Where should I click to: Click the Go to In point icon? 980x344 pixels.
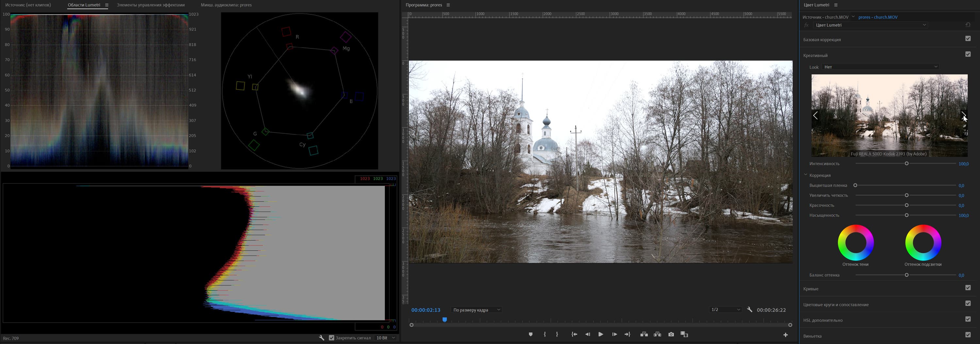[574, 334]
